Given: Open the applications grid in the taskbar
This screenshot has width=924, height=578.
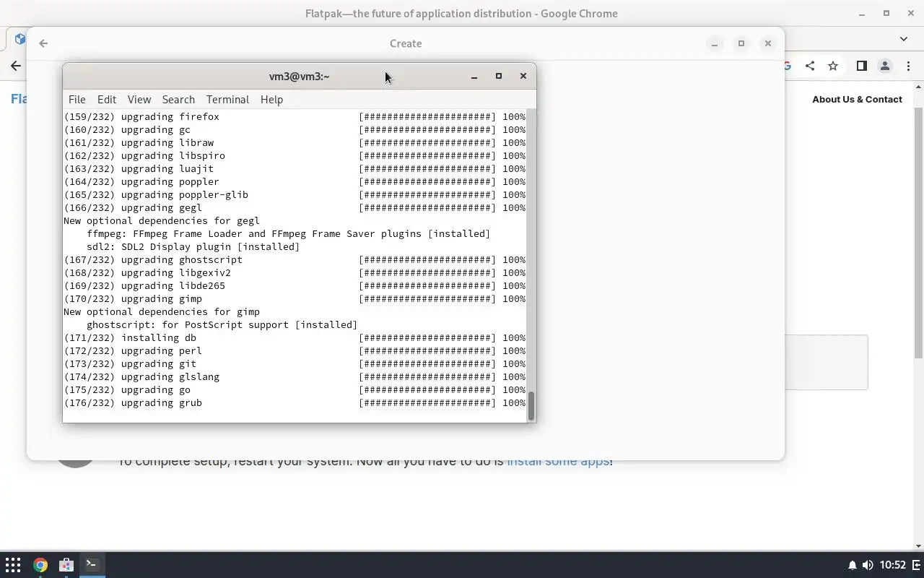Looking at the screenshot, I should 13,565.
